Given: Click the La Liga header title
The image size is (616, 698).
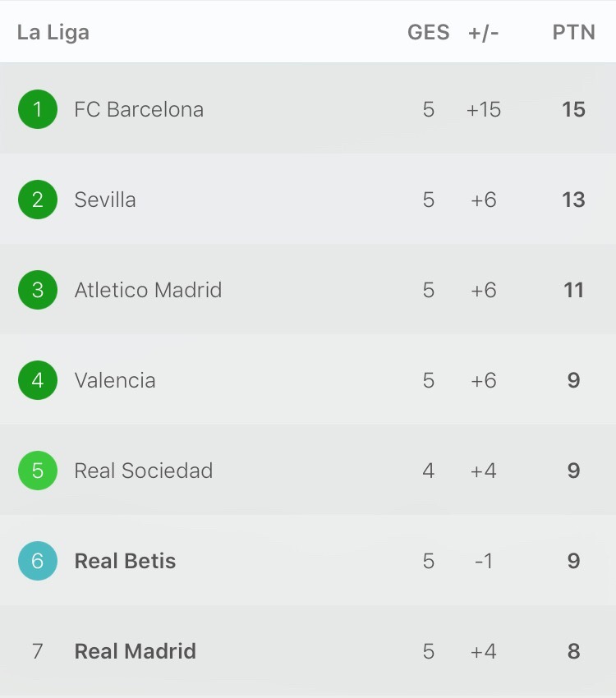Looking at the screenshot, I should click(53, 33).
